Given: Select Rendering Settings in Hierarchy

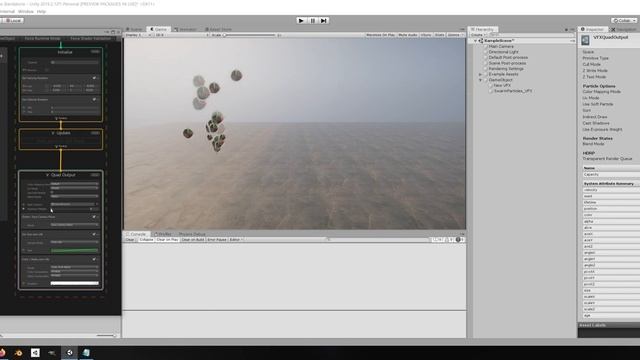Looking at the screenshot, I should click(506, 69).
